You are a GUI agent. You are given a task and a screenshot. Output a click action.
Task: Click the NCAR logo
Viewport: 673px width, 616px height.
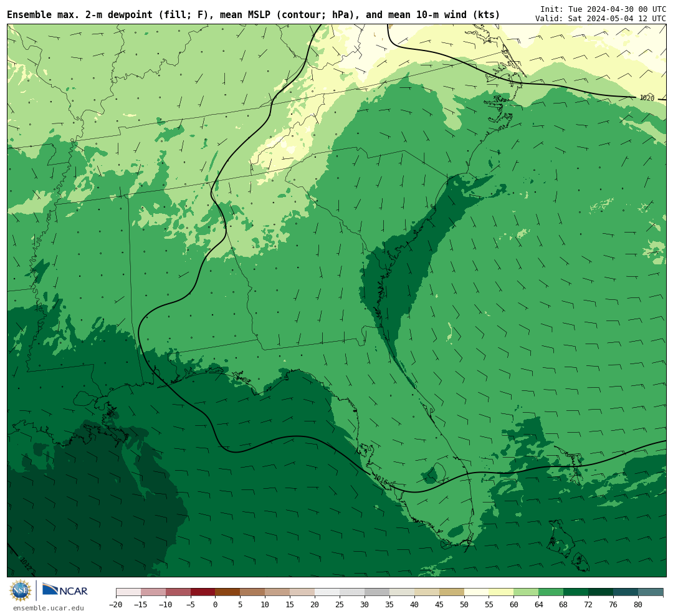(x=65, y=590)
